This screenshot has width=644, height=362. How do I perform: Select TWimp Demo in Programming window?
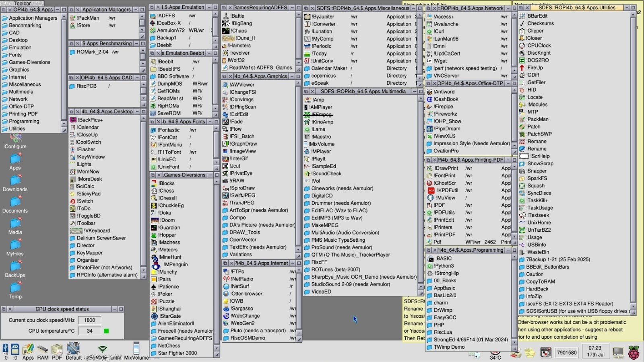[x=446, y=347]
